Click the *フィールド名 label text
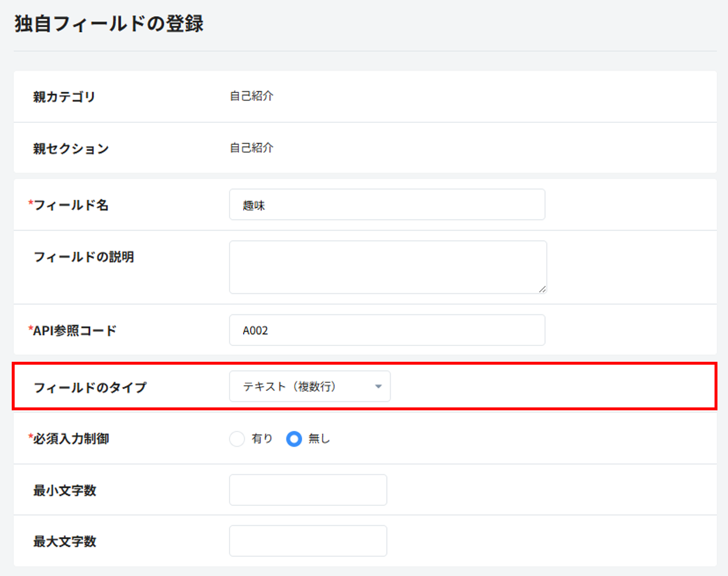This screenshot has height=576, width=728. pyautogui.click(x=70, y=205)
